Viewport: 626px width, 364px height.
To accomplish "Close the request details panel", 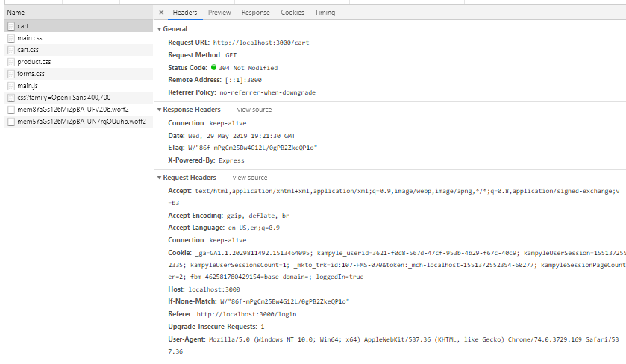I will pos(162,13).
